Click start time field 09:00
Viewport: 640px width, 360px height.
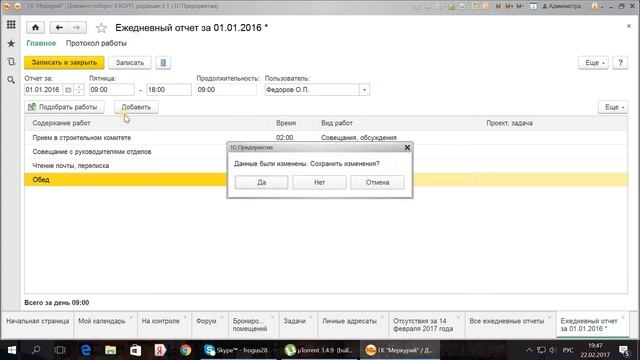(111, 89)
